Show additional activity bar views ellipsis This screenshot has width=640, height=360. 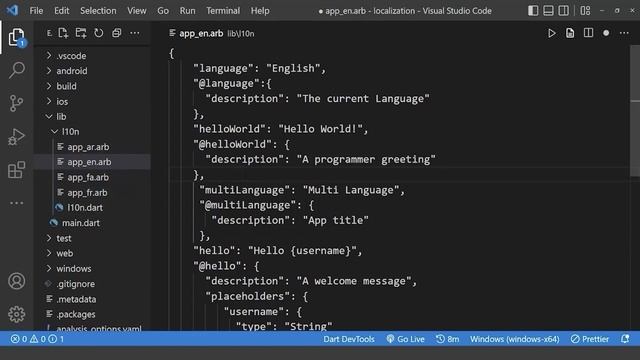(16, 203)
